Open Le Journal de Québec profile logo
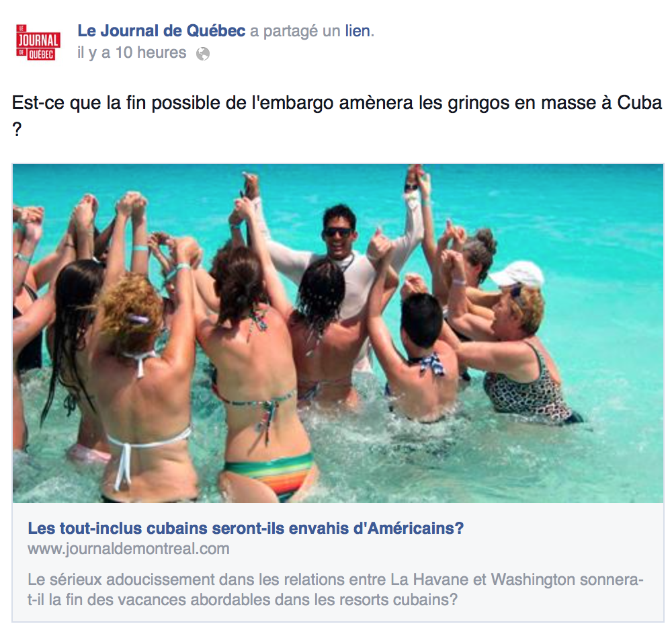Viewport: 672px width, 624px height. (38, 42)
